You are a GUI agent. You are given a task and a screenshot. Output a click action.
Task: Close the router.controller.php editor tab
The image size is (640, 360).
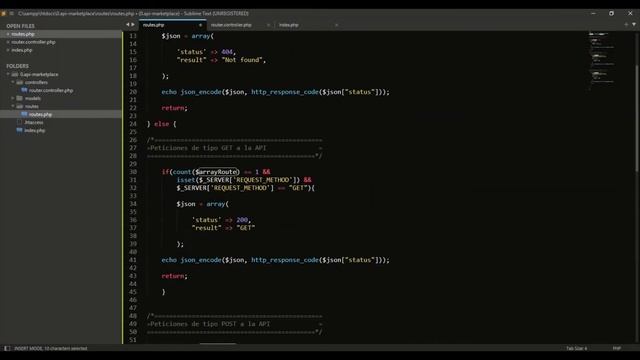268,25
